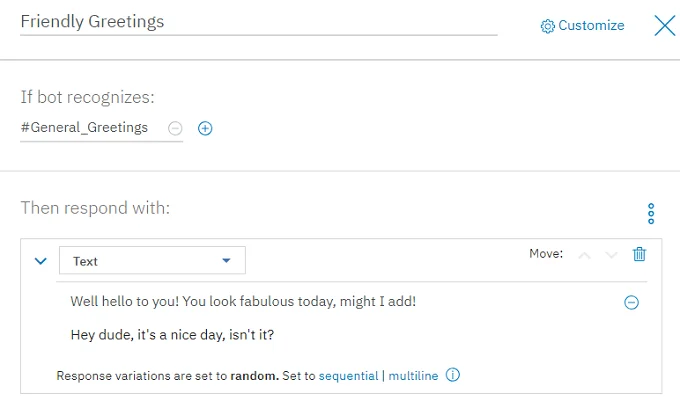Open the Text response type dropdown
The height and width of the screenshot is (401, 680).
pos(152,261)
